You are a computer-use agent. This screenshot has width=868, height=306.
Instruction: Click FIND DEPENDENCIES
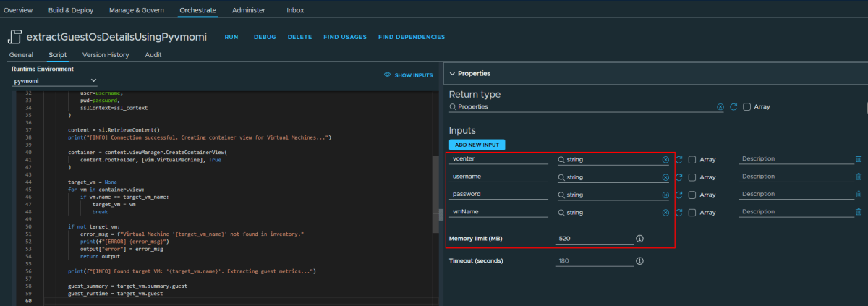(x=412, y=37)
